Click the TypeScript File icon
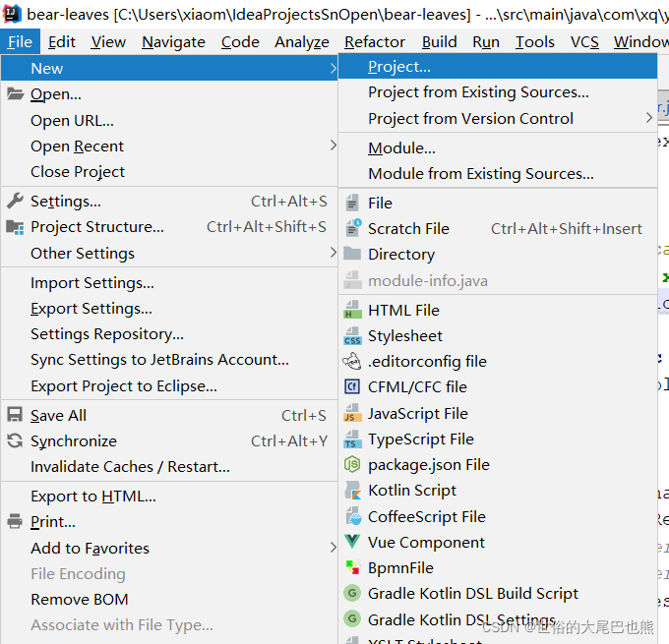669x644 pixels. (x=352, y=439)
